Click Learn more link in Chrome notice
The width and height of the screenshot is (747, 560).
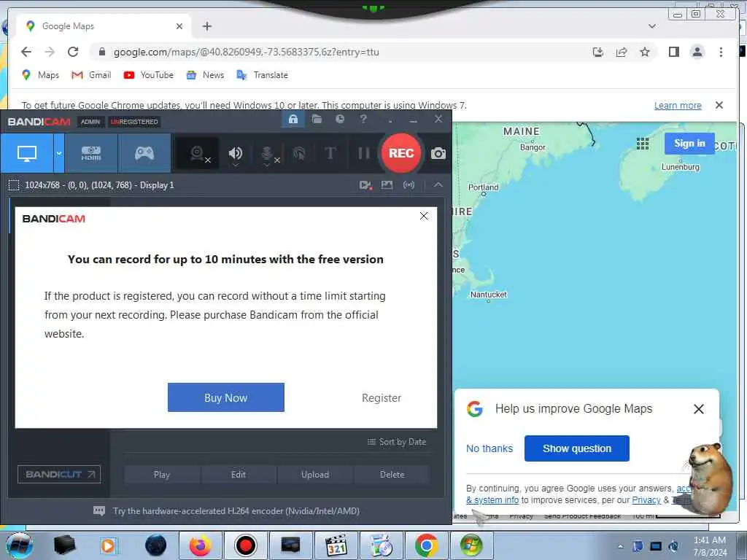tap(678, 105)
